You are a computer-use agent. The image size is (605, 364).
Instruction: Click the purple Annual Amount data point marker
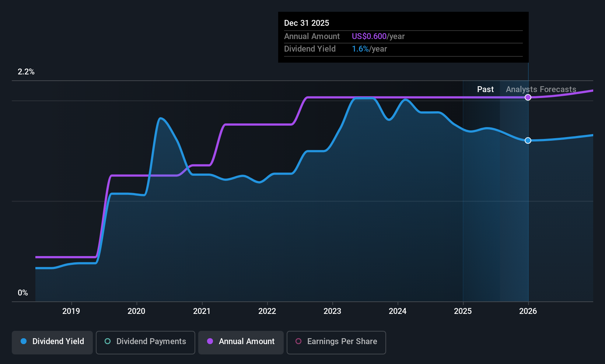528,97
